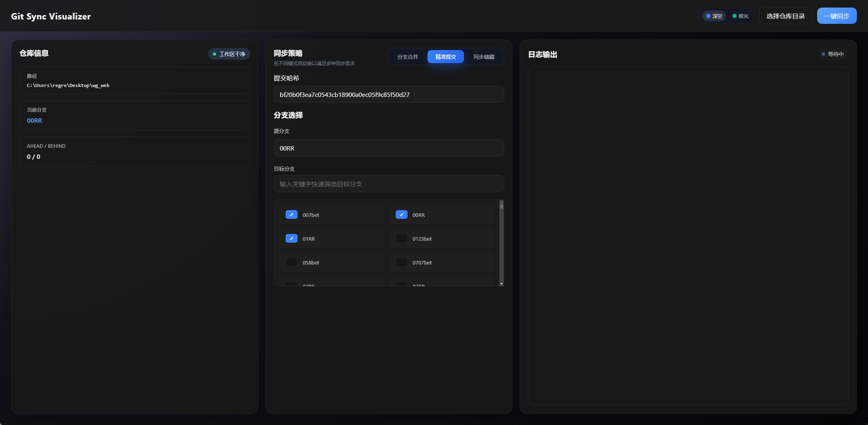Click the current branch value 00RR
Screen dimensions: 868x425
point(35,121)
